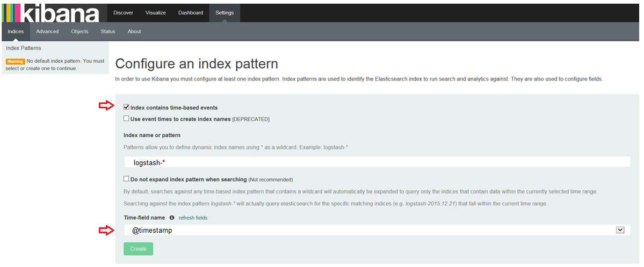Click the Configure an index pattern heading

197,64
